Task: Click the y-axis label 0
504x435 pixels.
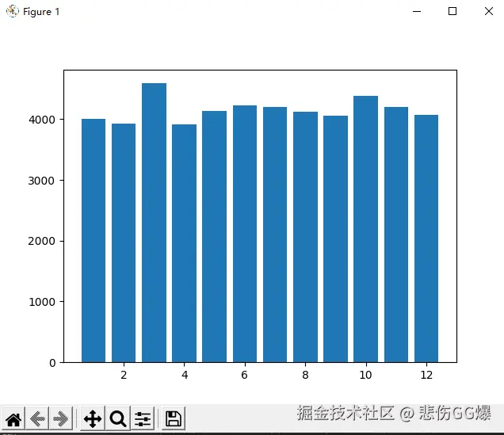Action: tap(52, 363)
